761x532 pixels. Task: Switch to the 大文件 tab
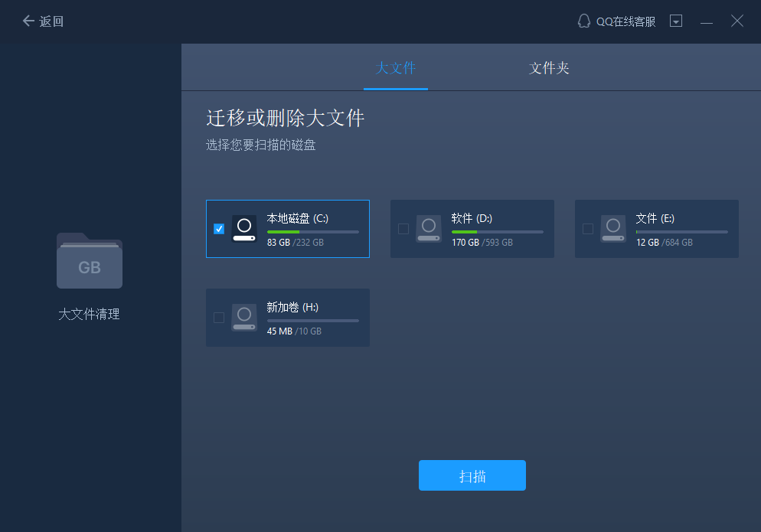(396, 68)
